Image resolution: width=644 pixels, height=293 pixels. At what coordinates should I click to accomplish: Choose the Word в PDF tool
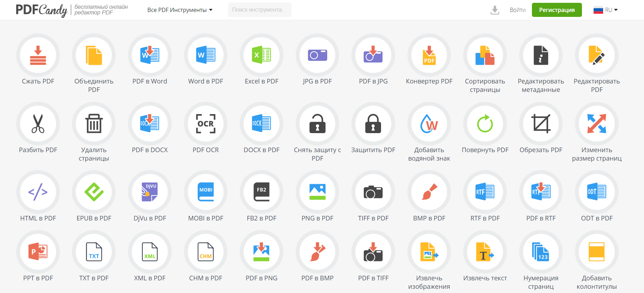click(206, 55)
